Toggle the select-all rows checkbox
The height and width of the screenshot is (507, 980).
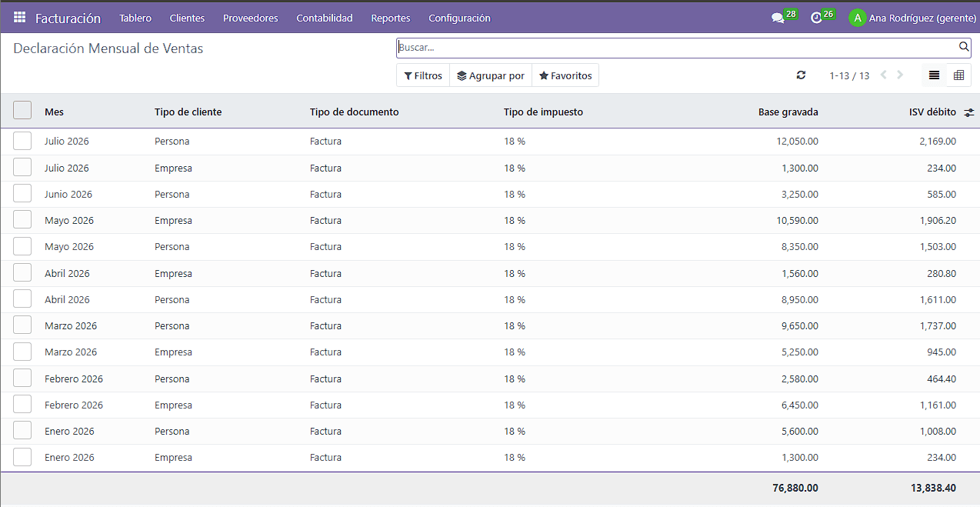click(x=22, y=111)
